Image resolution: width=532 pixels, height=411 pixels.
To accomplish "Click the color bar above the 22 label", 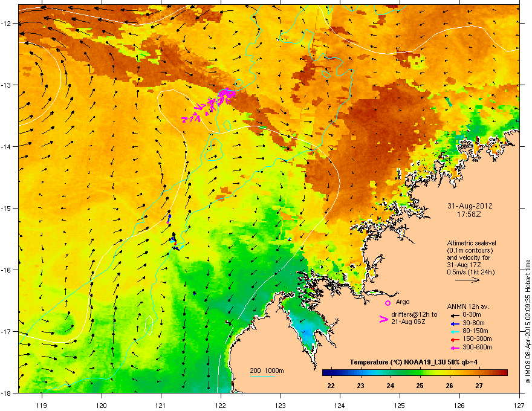I will point(331,373).
